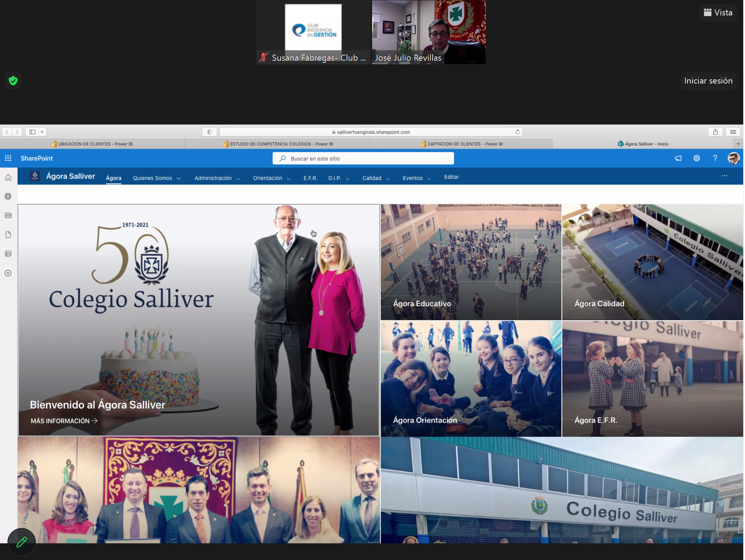The image size is (745, 560).
Task: Click MÁS INFORMACIÓN link
Action: tap(64, 421)
